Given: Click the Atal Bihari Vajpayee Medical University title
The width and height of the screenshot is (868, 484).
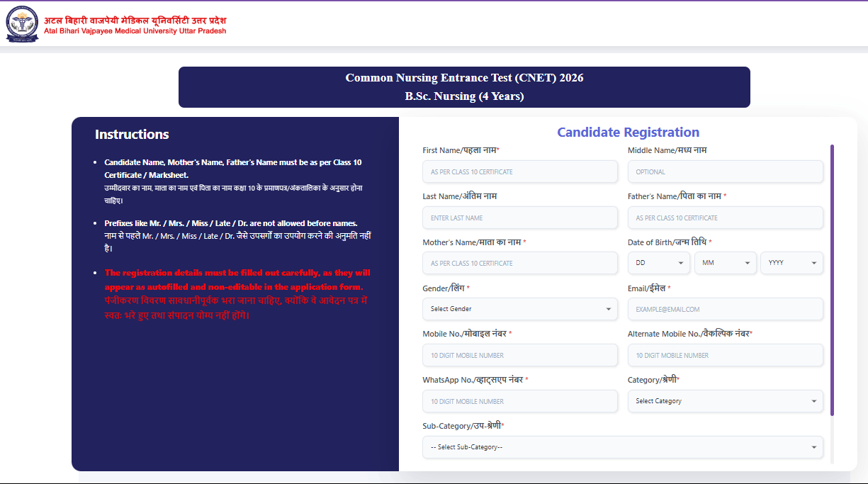Looking at the screenshot, I should tap(135, 26).
